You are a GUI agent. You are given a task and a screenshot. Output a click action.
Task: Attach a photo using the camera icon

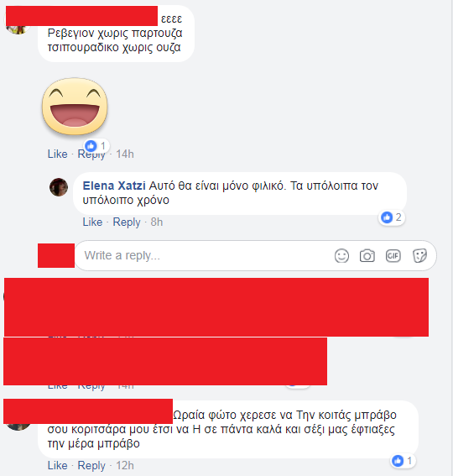(367, 255)
